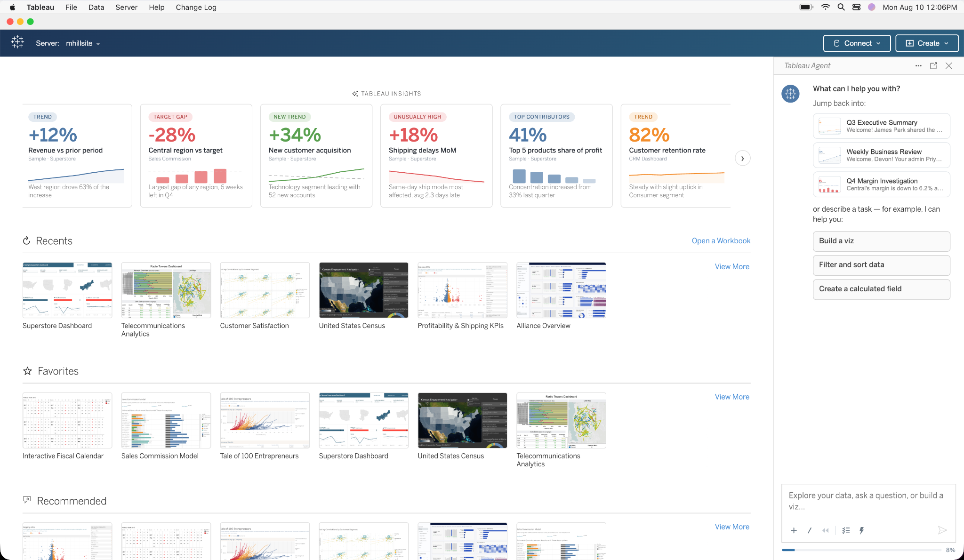Open the Change Log menu
This screenshot has width=964, height=560.
(x=196, y=7)
